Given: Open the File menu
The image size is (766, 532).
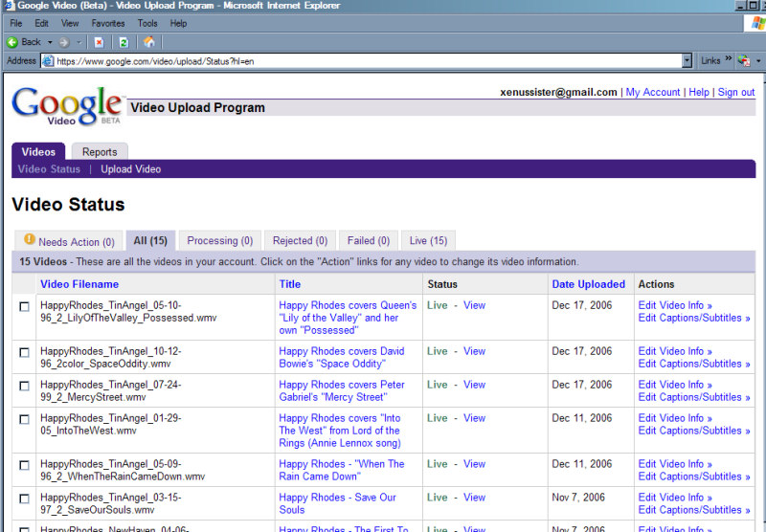Looking at the screenshot, I should point(16,23).
